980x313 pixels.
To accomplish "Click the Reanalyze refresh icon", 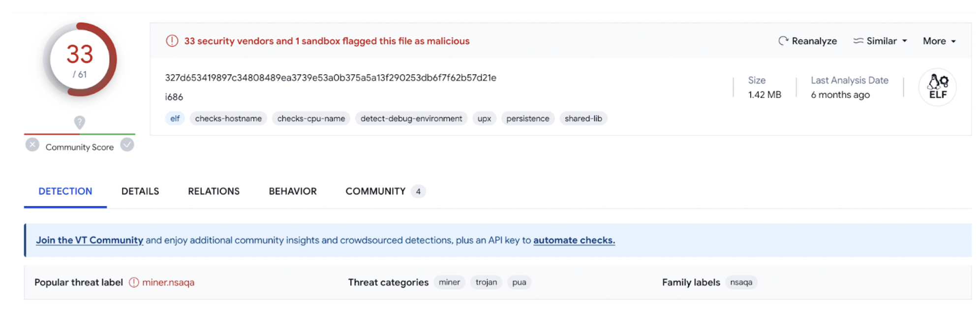I will pos(783,41).
